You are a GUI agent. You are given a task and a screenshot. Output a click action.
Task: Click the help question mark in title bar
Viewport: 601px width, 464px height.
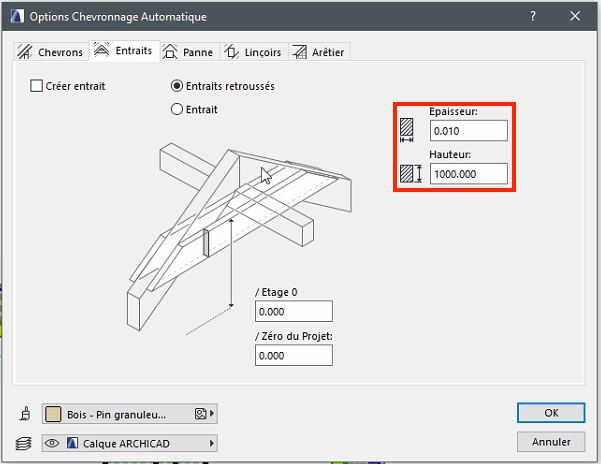point(533,16)
